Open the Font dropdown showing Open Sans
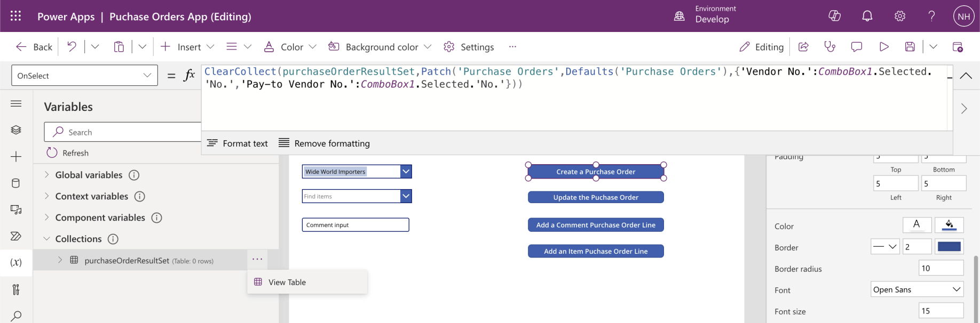 click(917, 289)
